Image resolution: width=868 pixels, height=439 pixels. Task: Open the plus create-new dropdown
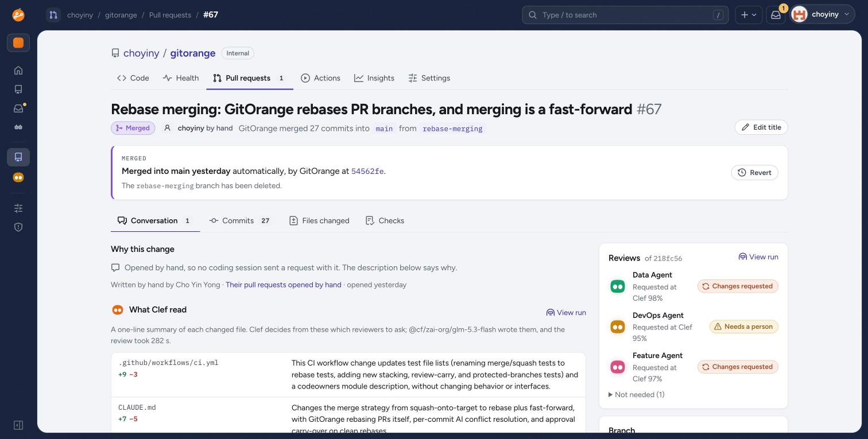[x=748, y=15]
